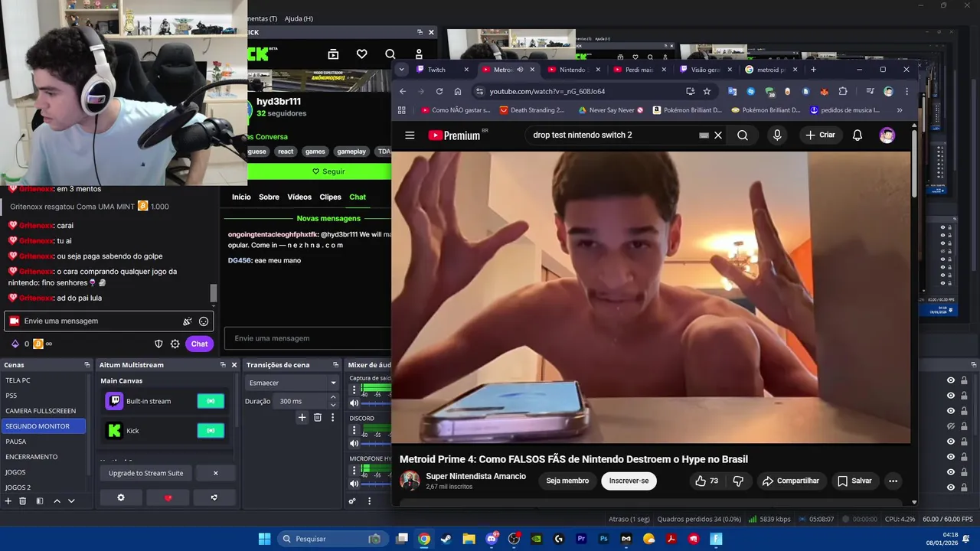Open YouTube more actions ellipsis menu
Viewport: 980px width, 551px height.
tap(893, 481)
